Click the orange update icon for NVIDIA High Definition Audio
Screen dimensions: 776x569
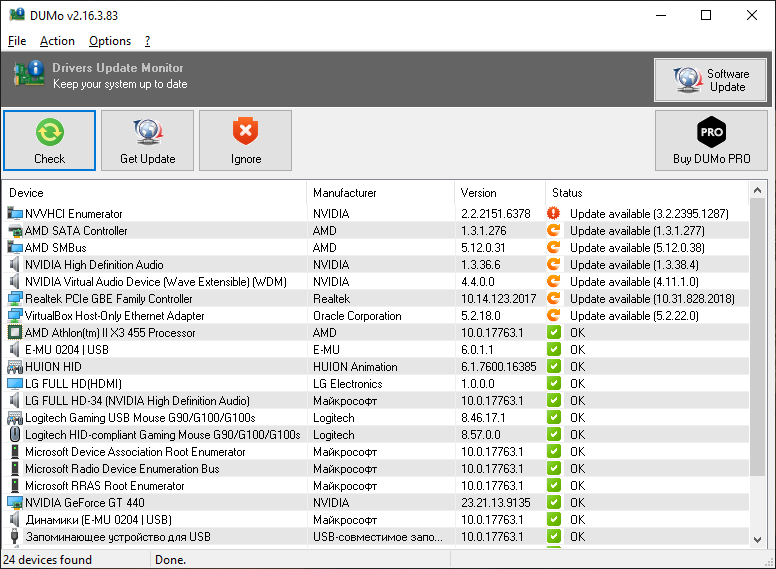pos(553,264)
